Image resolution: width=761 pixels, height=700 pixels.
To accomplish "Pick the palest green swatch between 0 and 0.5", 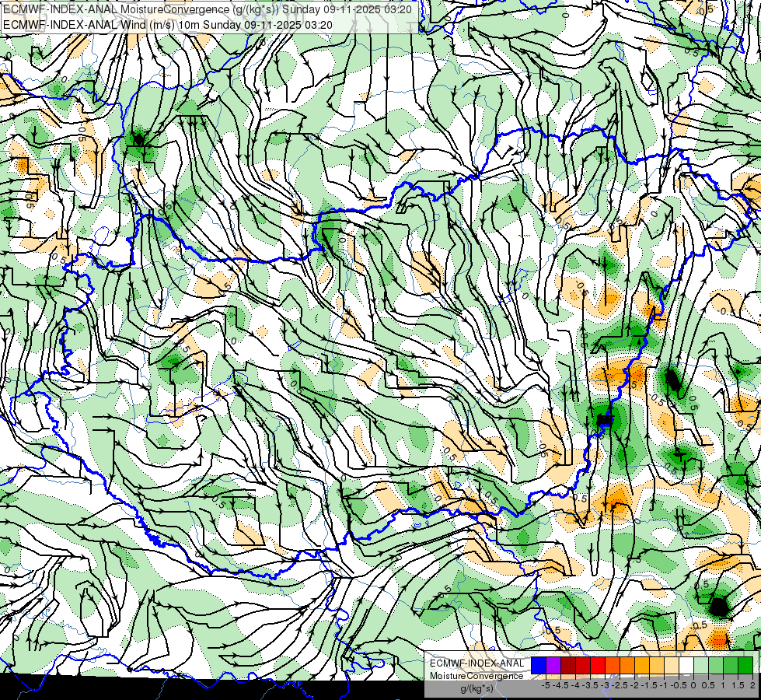I will pos(701,666).
